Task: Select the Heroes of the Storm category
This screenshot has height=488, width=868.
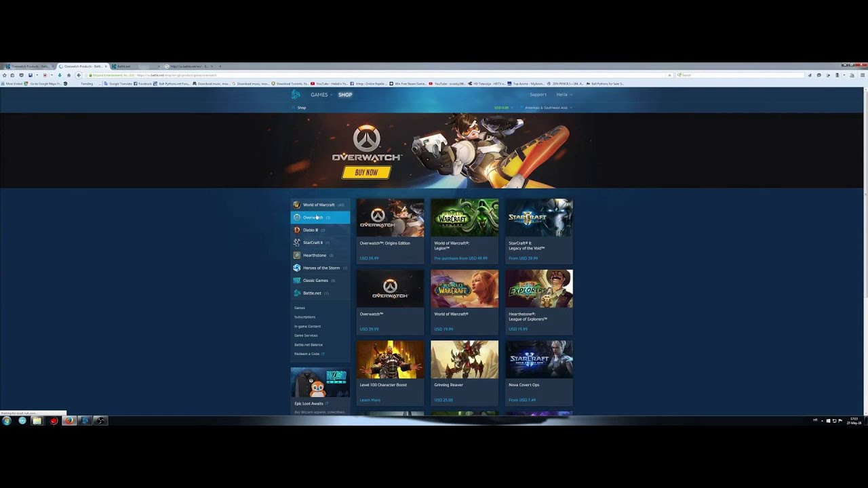Action: pos(320,268)
